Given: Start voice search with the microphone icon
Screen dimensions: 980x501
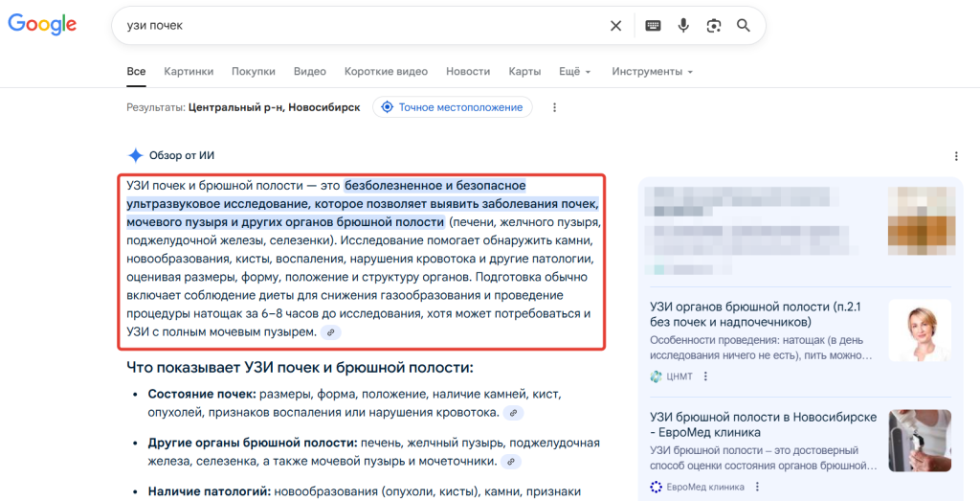Looking at the screenshot, I should point(683,26).
